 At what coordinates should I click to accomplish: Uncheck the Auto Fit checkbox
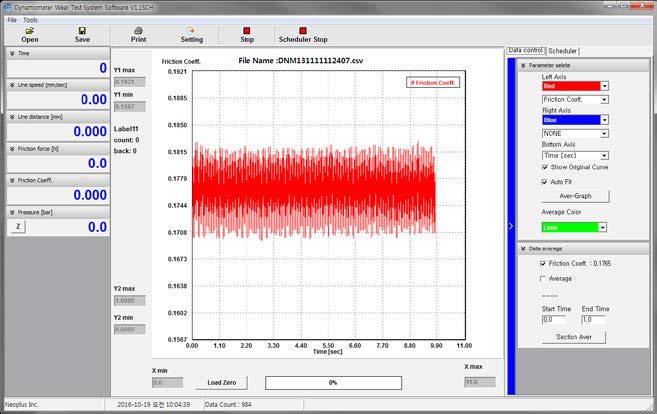(x=546, y=182)
